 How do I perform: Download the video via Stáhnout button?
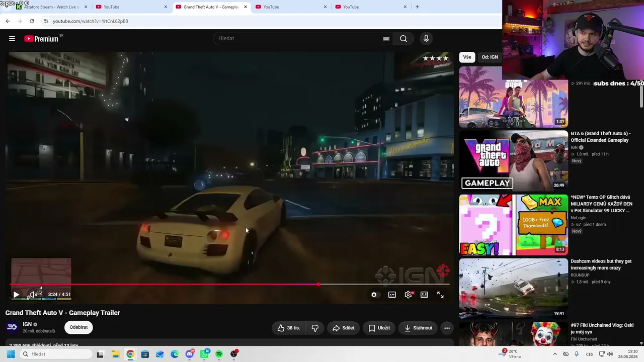tap(419, 328)
